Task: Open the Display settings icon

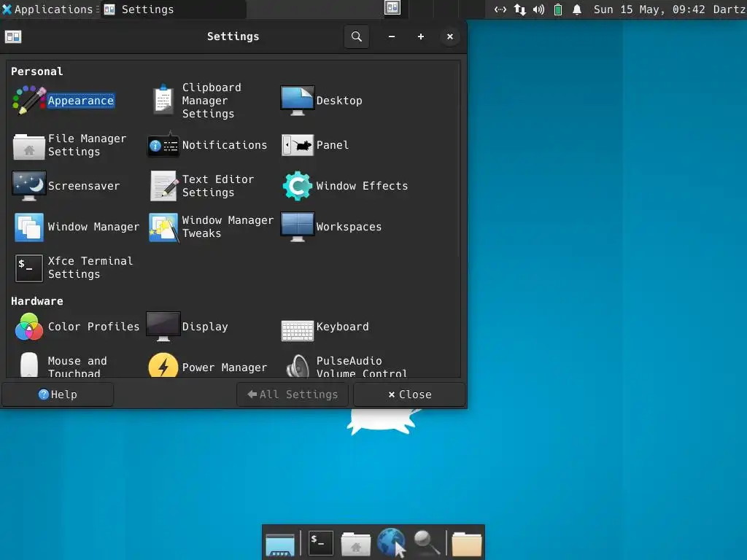Action: 163,327
